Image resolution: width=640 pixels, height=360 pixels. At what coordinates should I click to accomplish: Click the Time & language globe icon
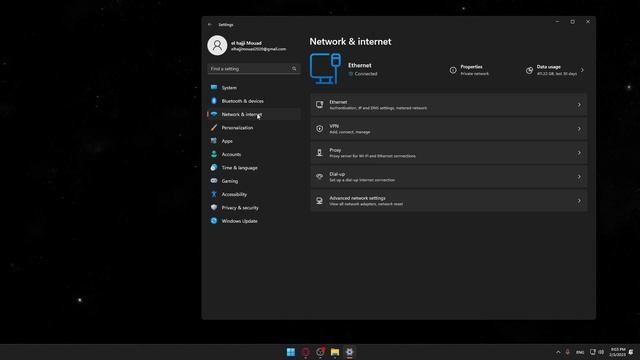point(214,167)
